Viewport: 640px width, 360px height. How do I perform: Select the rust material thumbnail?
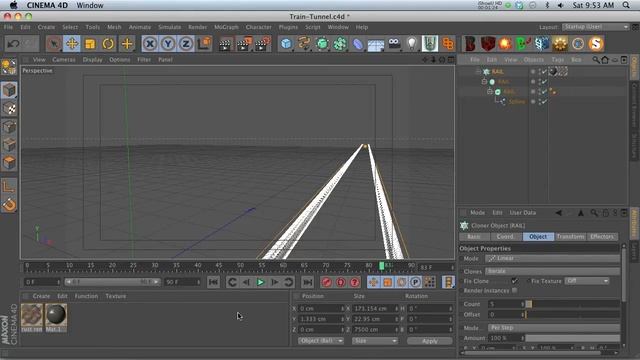32,318
